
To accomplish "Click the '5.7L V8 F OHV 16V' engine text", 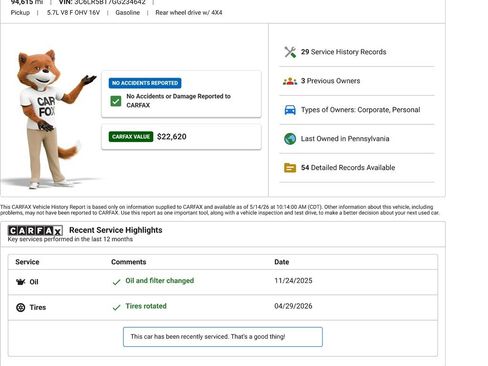I will (x=73, y=13).
